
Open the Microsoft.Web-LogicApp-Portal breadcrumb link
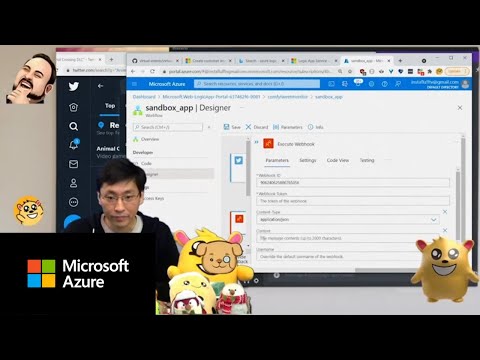point(211,97)
